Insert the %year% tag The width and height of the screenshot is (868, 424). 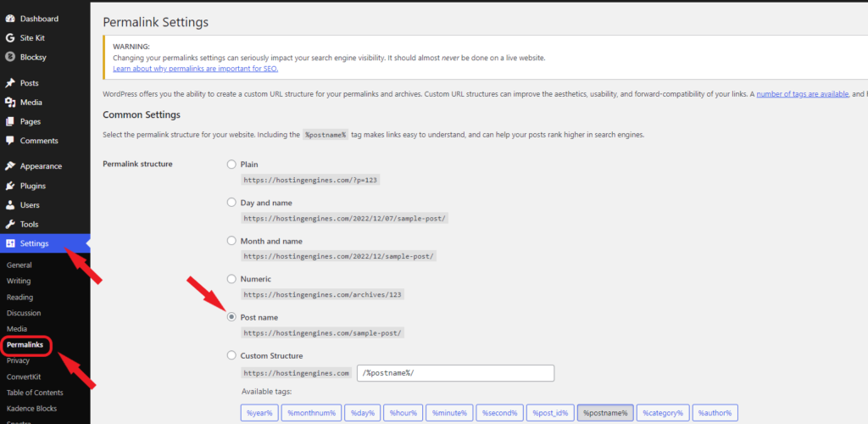pyautogui.click(x=259, y=413)
